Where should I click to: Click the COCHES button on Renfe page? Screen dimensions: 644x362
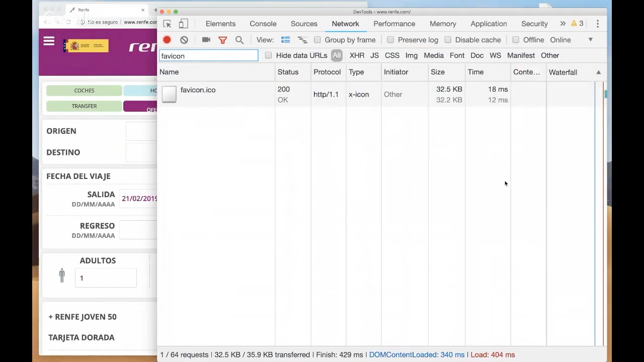84,90
